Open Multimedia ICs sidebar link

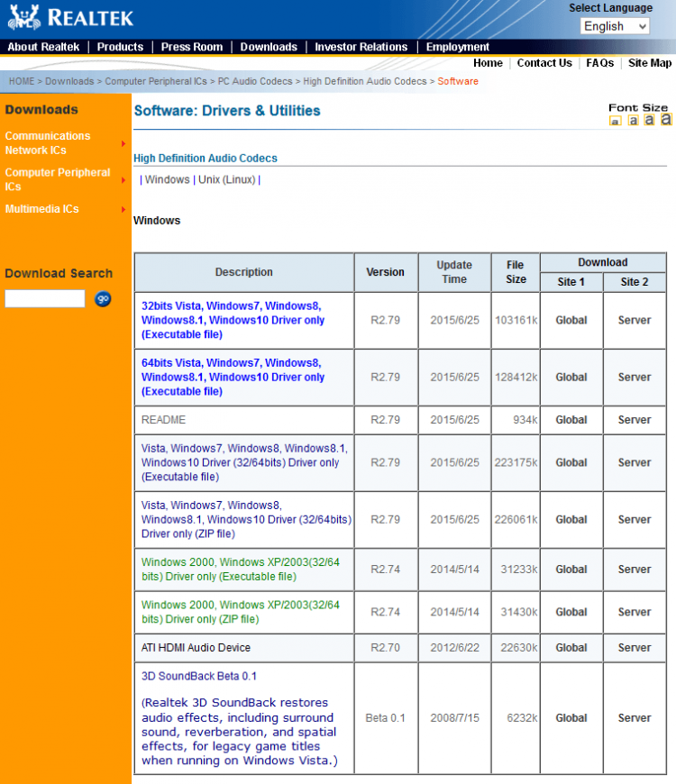click(x=42, y=209)
